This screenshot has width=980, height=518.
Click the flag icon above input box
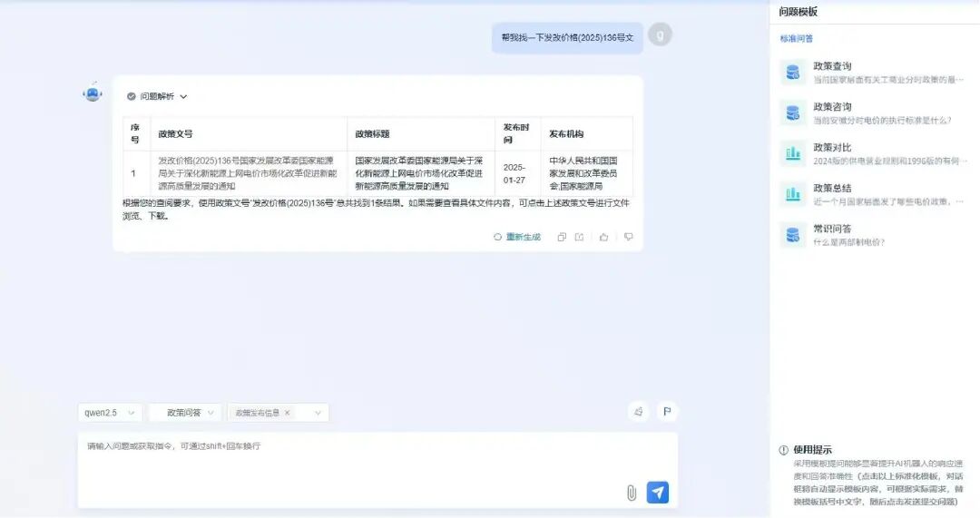point(667,412)
